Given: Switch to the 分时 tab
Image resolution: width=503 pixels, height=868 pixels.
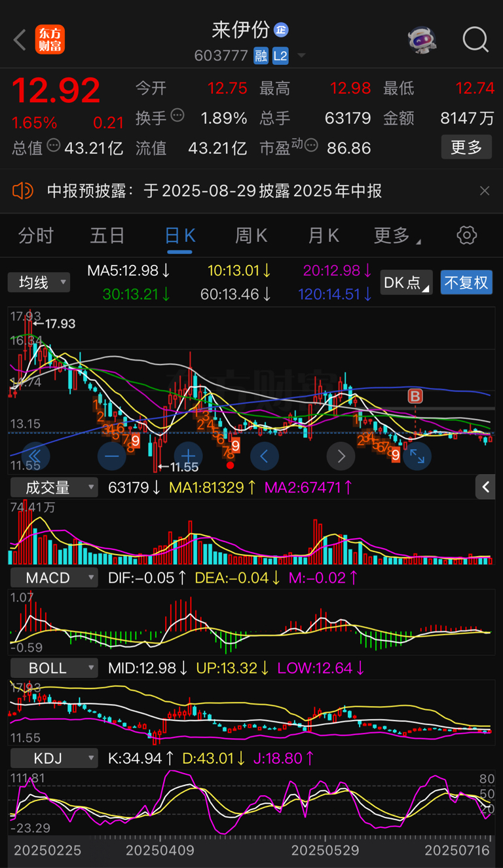Looking at the screenshot, I should [x=36, y=235].
